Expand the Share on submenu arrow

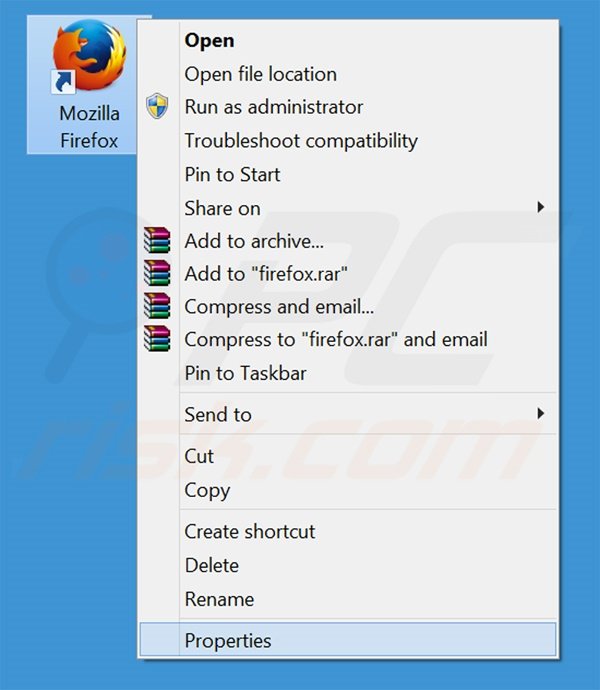tap(541, 207)
